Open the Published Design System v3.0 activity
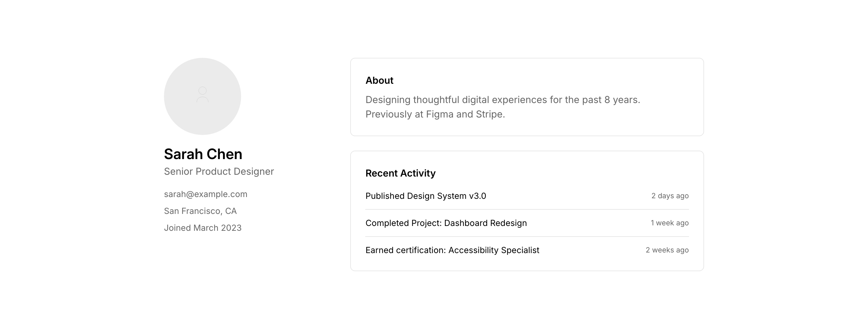868x329 pixels. 426,196
